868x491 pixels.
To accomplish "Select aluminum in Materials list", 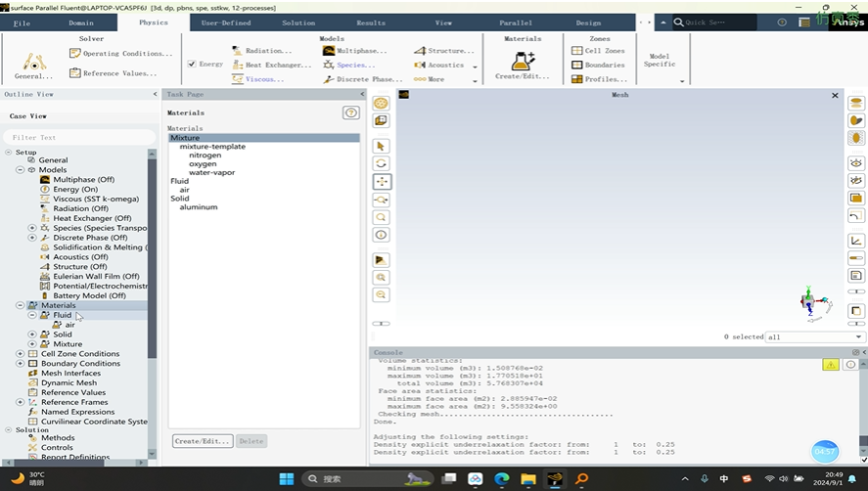I will pyautogui.click(x=199, y=207).
